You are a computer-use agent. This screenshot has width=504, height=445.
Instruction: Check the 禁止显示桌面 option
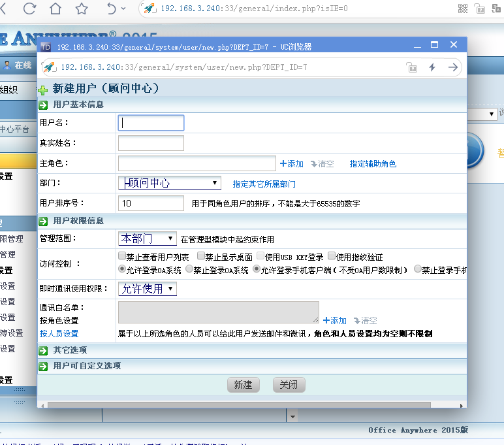(x=200, y=257)
